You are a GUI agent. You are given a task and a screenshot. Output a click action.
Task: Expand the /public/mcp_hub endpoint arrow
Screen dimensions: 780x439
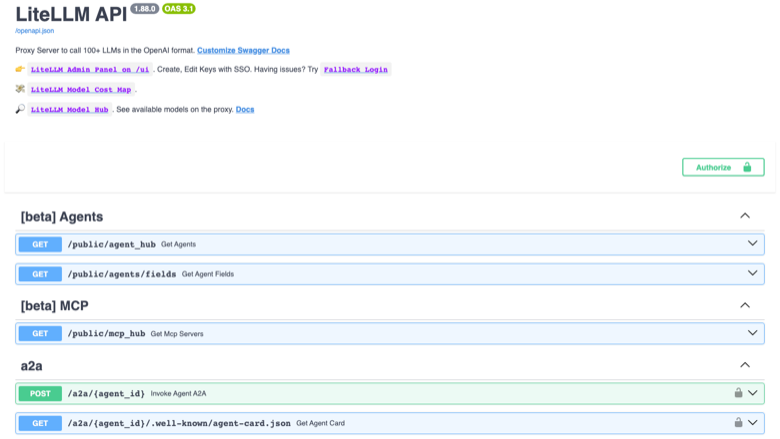point(753,333)
